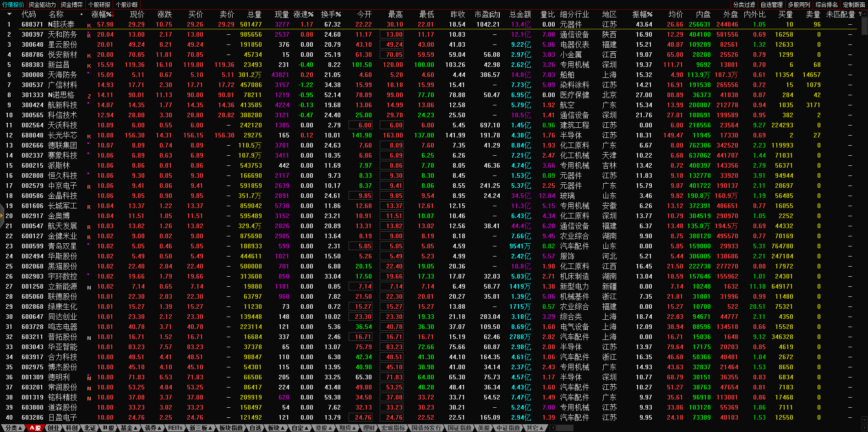Click vertical scrollbar up arrow

pyautogui.click(x=864, y=15)
